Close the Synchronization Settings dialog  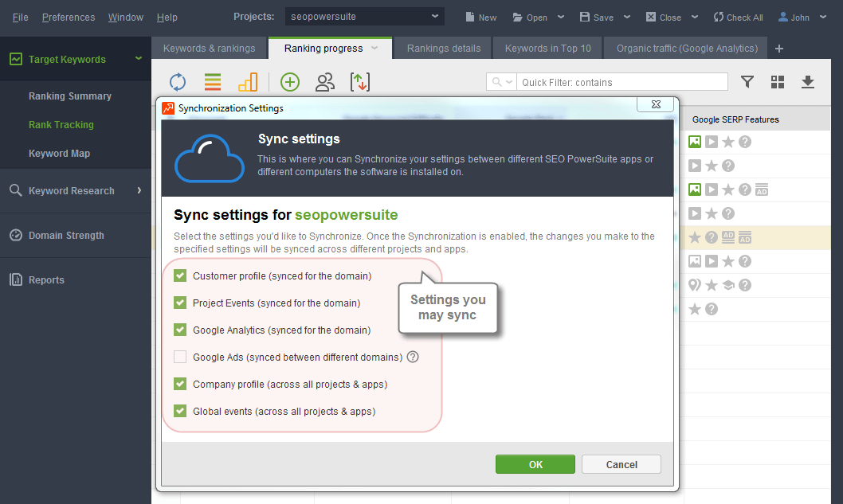click(656, 104)
